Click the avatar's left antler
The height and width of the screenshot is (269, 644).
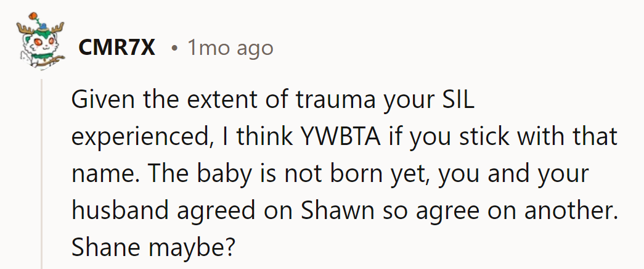point(24,29)
